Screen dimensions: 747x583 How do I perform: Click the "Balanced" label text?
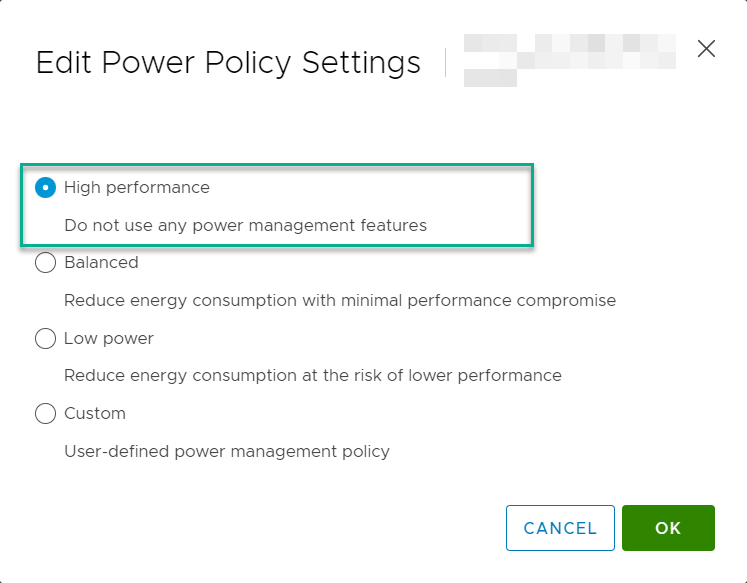pos(101,262)
